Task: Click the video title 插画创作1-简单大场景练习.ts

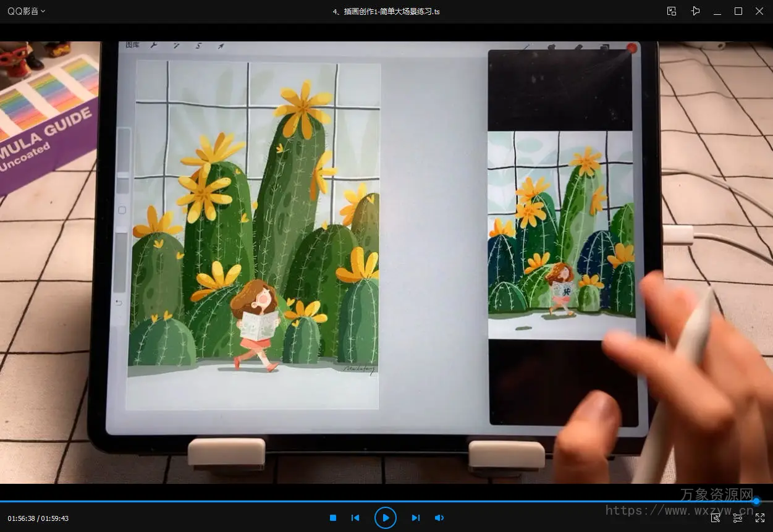Action: click(386, 11)
